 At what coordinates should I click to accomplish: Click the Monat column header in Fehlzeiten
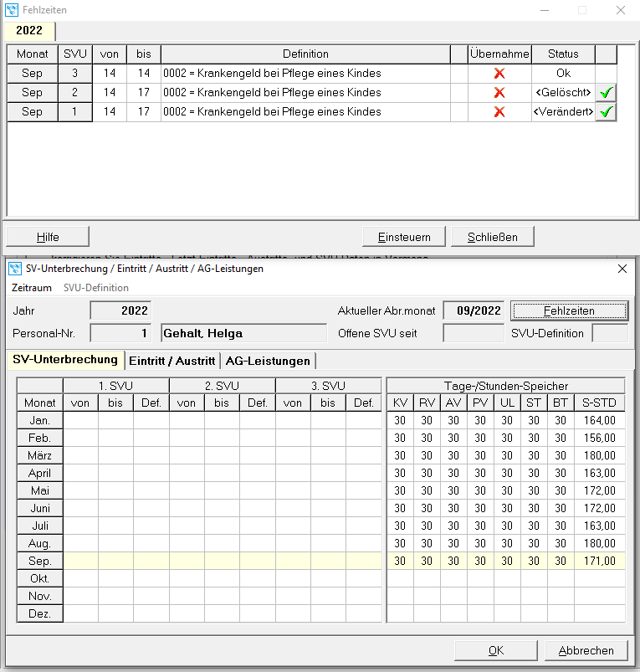(x=33, y=54)
